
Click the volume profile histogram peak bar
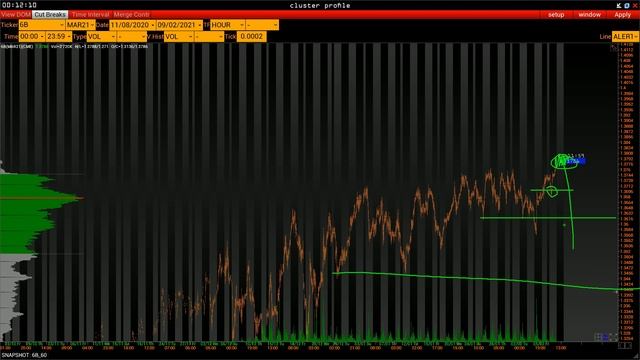[41, 198]
